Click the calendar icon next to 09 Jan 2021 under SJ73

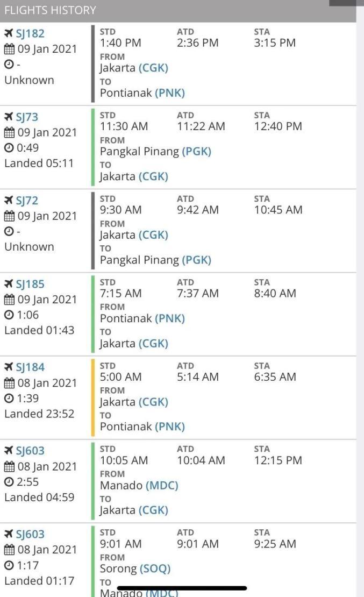9,132
